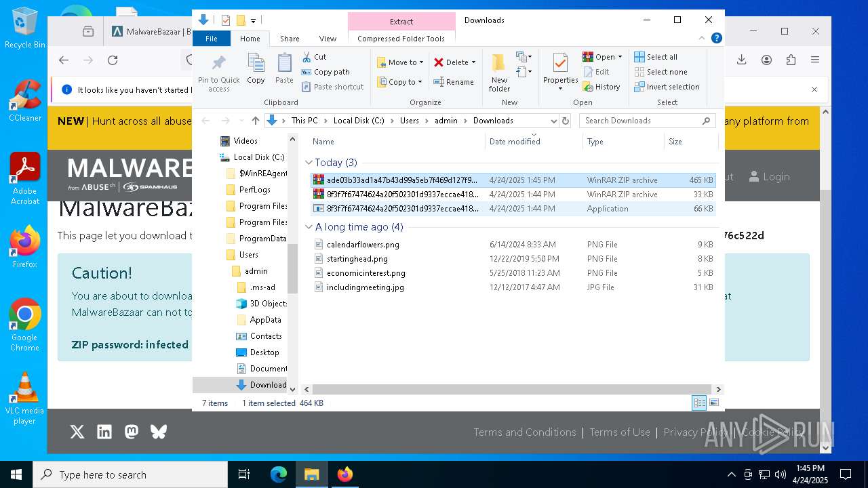Click Invert selection in ribbon
868x488 pixels.
667,87
